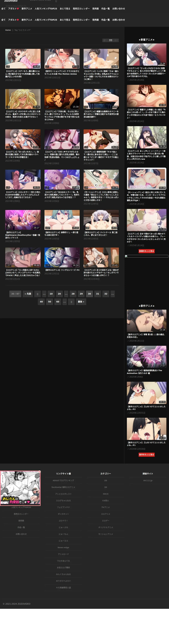The image size is (169, 644).
Task: Go to pagination page 40
Action: (x=41, y=302)
